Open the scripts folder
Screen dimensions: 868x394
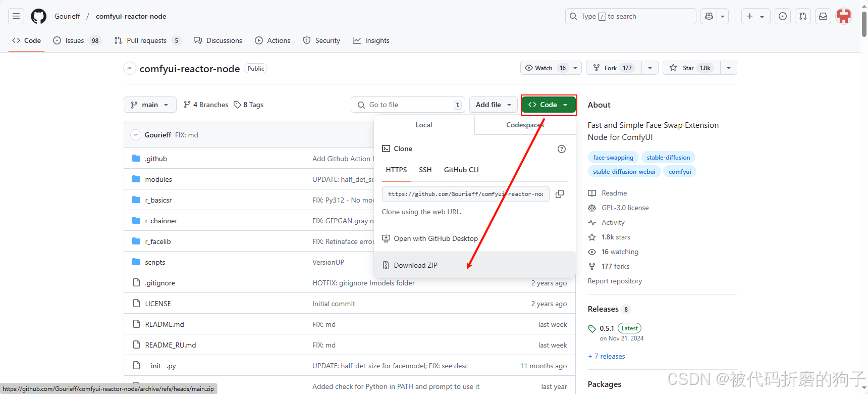pyautogui.click(x=155, y=262)
